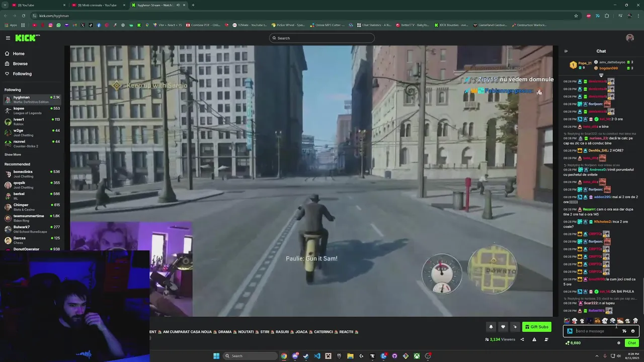Open kopee channel in Following list

32,111
